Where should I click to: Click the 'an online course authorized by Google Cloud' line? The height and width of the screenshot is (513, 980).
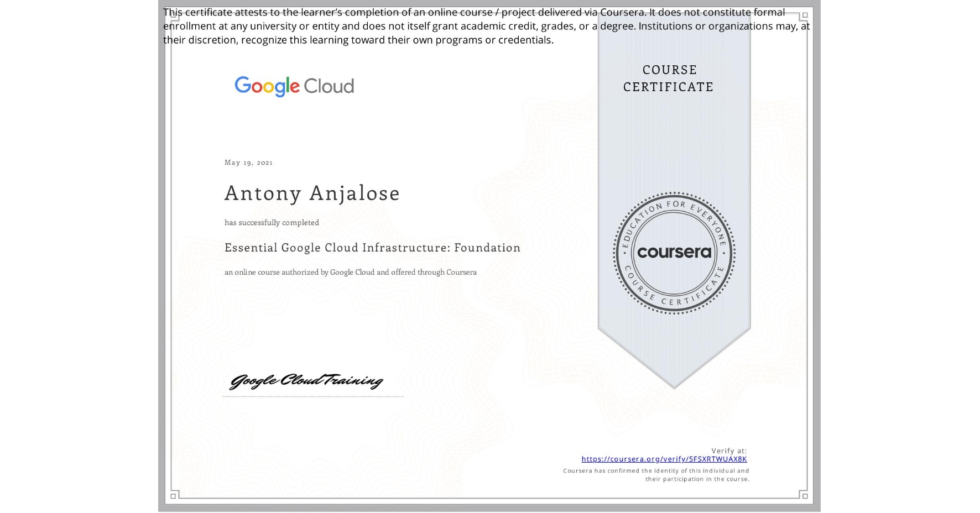(350, 272)
